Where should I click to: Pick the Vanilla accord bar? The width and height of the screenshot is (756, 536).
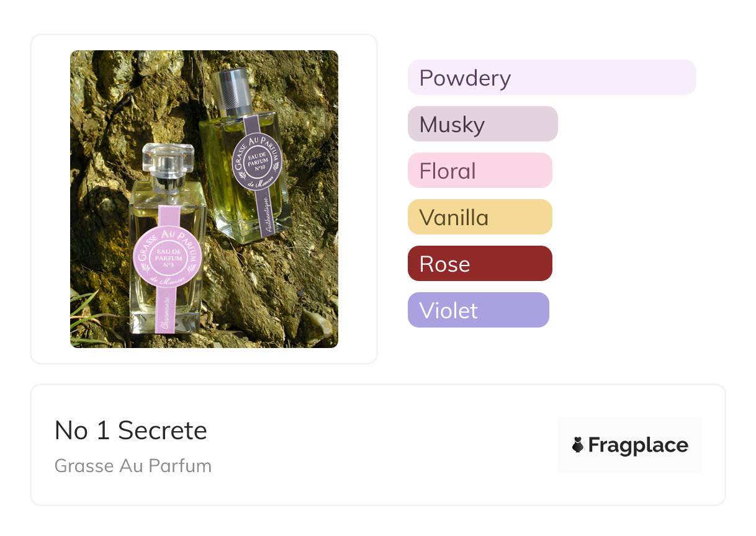pyautogui.click(x=479, y=217)
